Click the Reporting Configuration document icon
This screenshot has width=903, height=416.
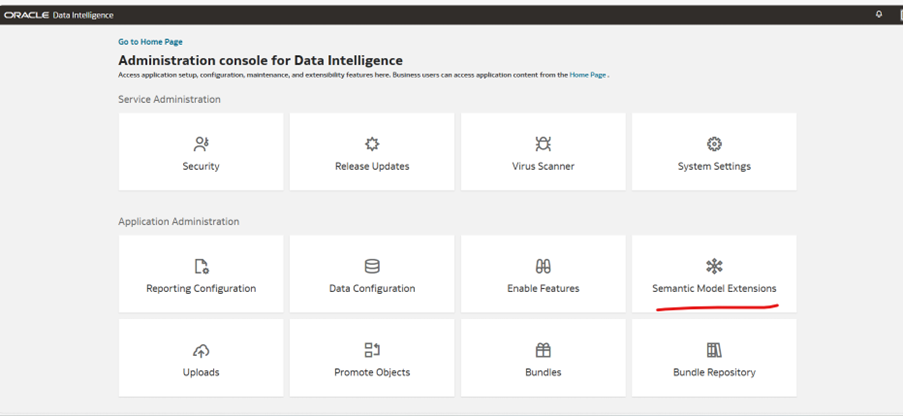[201, 266]
